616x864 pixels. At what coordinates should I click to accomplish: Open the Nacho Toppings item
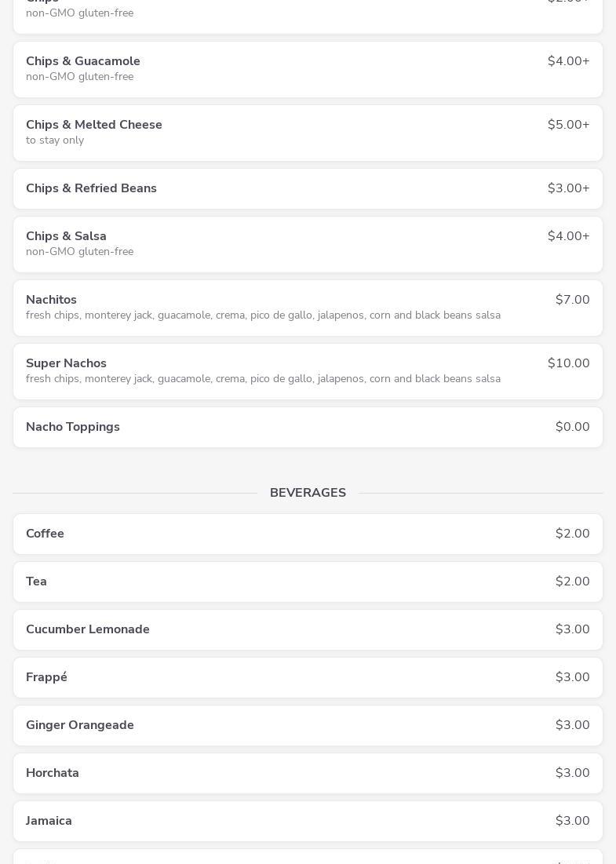(73, 427)
